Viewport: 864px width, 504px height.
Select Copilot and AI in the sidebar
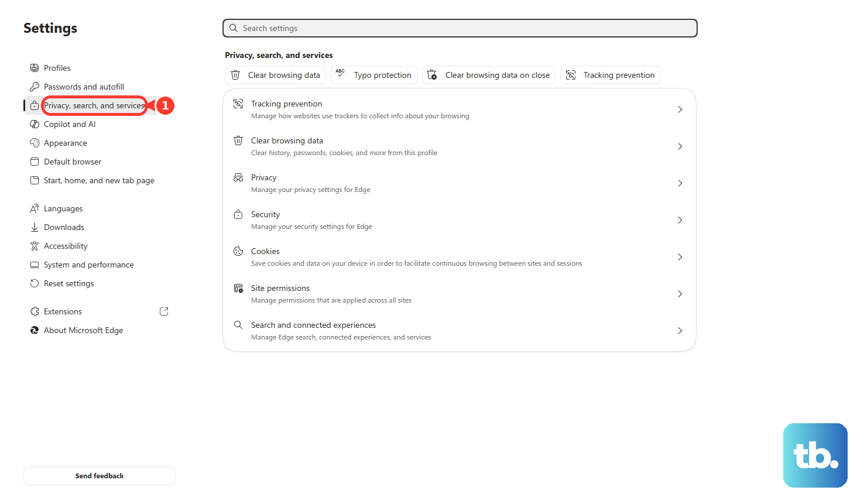click(100, 124)
